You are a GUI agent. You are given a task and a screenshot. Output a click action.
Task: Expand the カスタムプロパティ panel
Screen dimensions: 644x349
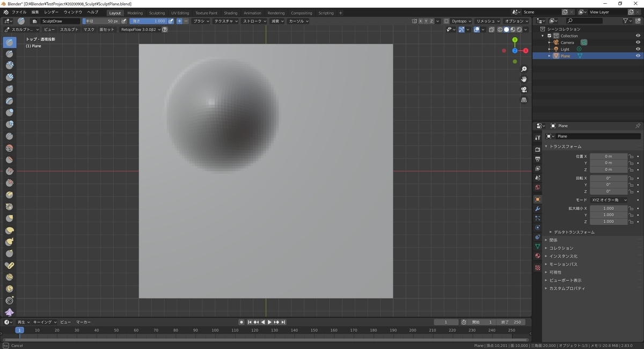click(x=567, y=288)
